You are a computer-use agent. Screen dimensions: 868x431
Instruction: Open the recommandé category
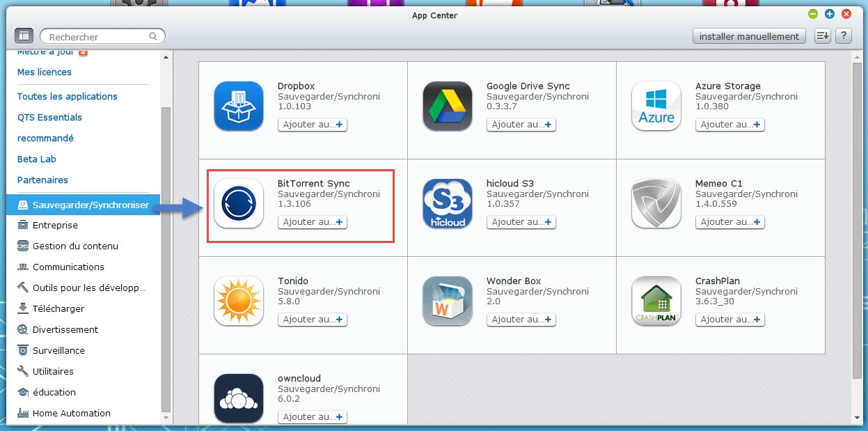[x=45, y=138]
